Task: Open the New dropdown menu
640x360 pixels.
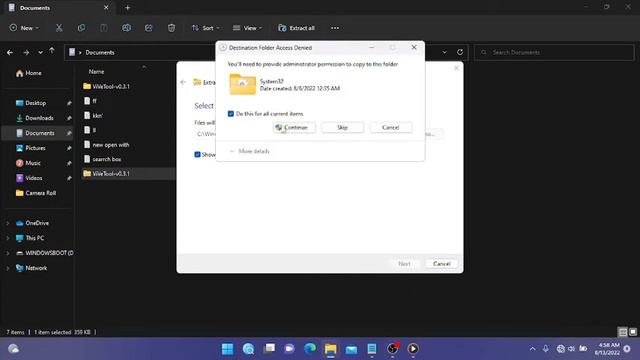Action: pos(24,28)
